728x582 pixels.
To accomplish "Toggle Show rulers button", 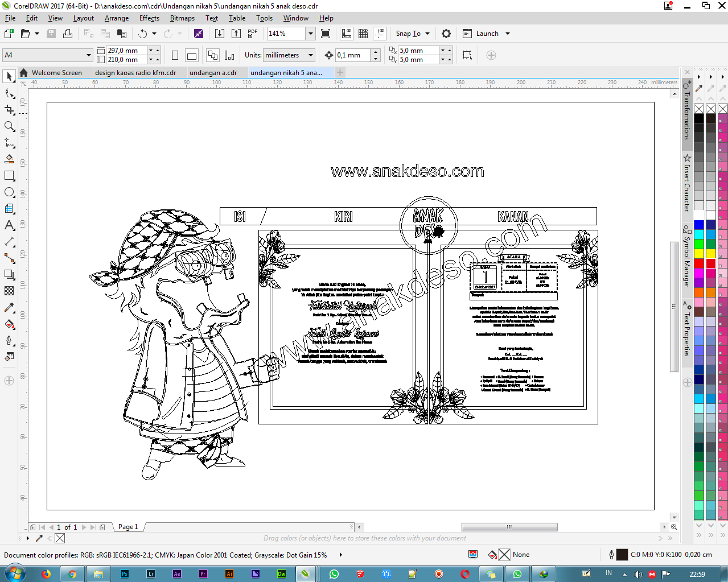I will (347, 34).
